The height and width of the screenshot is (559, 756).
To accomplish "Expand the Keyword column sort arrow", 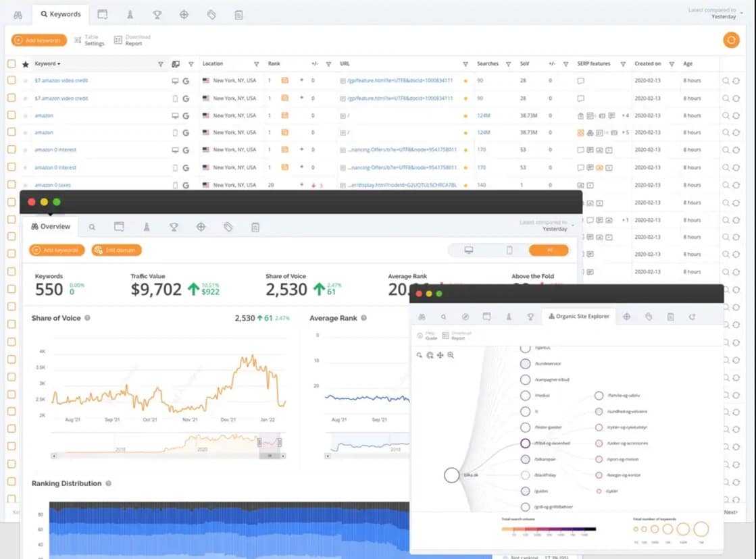I will [59, 64].
